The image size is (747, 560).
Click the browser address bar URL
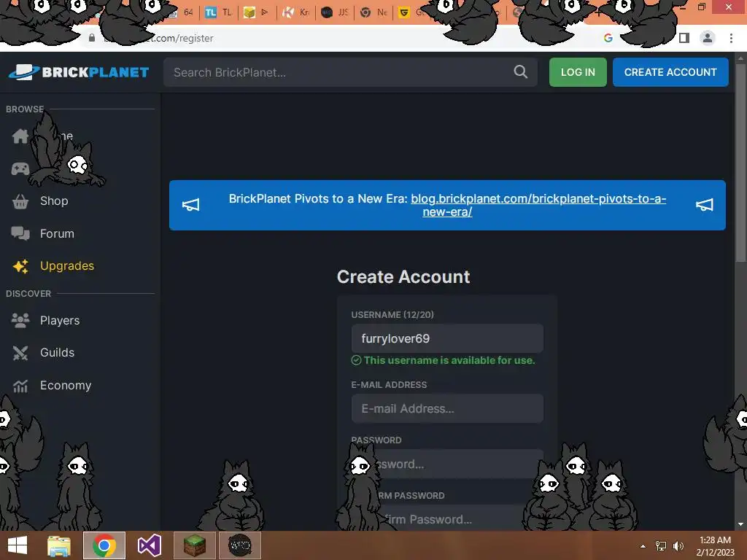pos(160,38)
